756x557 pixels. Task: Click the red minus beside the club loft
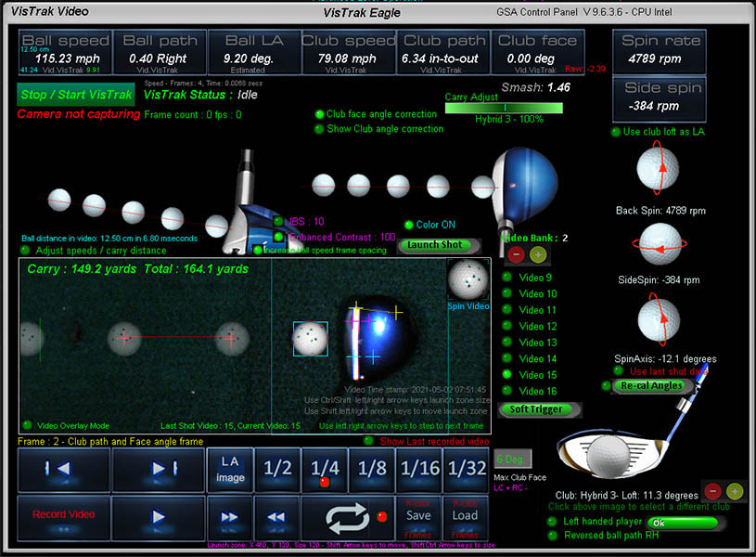tap(712, 491)
